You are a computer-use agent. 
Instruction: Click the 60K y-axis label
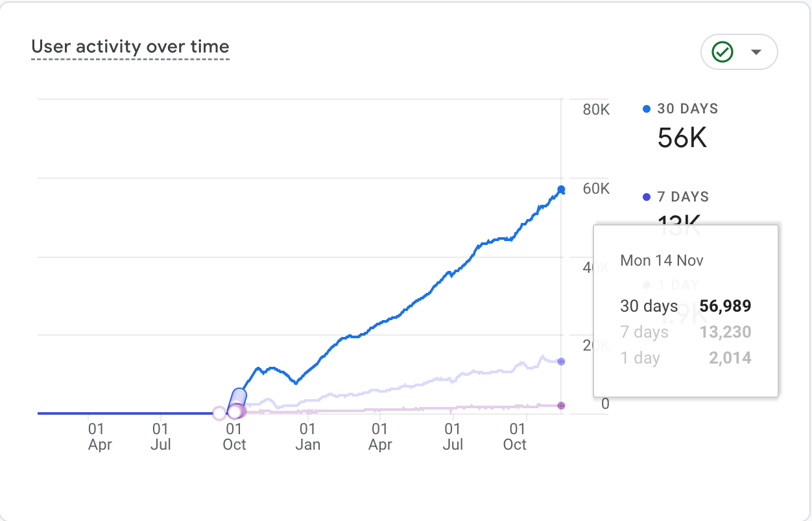point(596,189)
